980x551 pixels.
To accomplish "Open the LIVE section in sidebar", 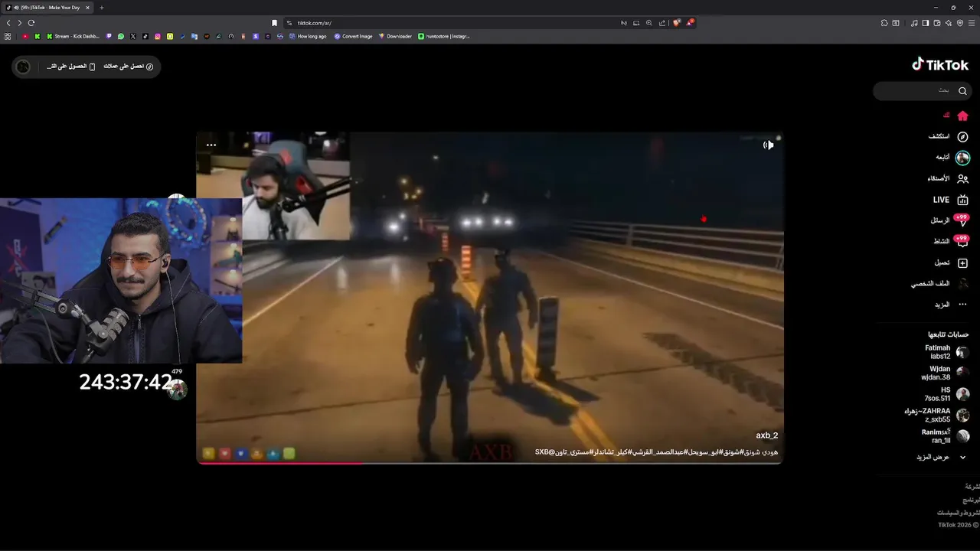I will pos(950,200).
